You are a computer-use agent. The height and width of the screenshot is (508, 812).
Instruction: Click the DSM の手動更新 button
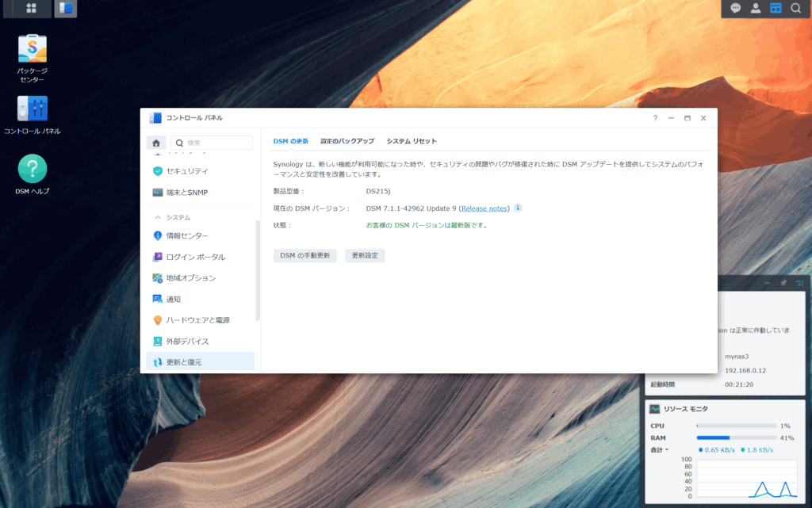point(304,256)
